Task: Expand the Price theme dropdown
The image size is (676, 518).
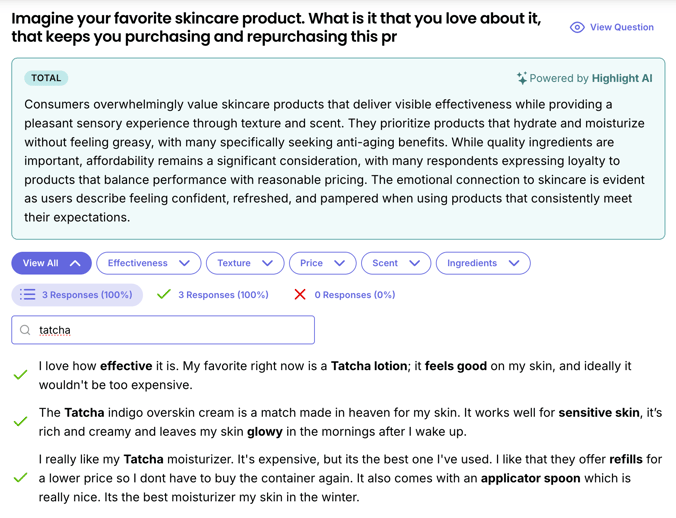Action: pos(339,263)
